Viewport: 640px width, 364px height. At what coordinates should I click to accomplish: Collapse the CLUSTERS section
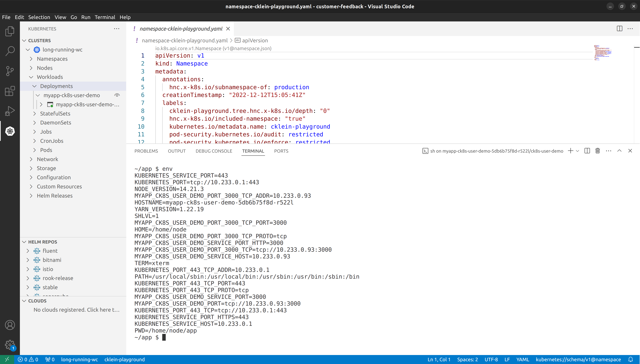point(24,40)
